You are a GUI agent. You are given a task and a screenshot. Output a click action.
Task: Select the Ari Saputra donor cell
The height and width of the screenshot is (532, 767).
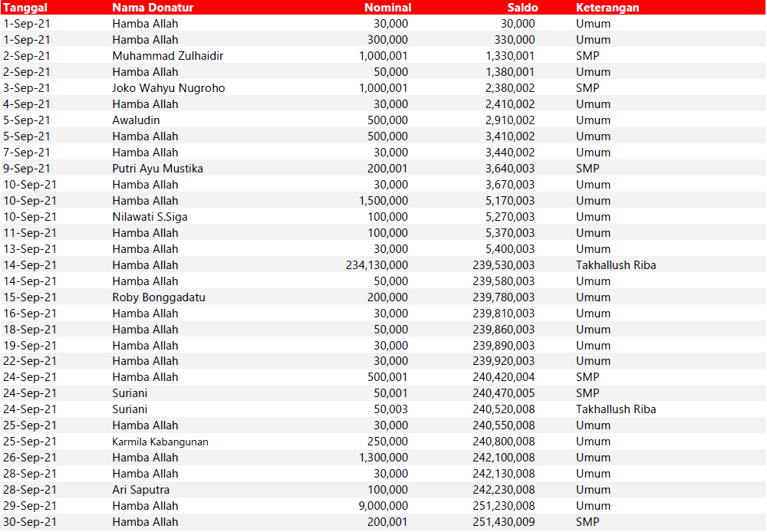click(x=141, y=490)
